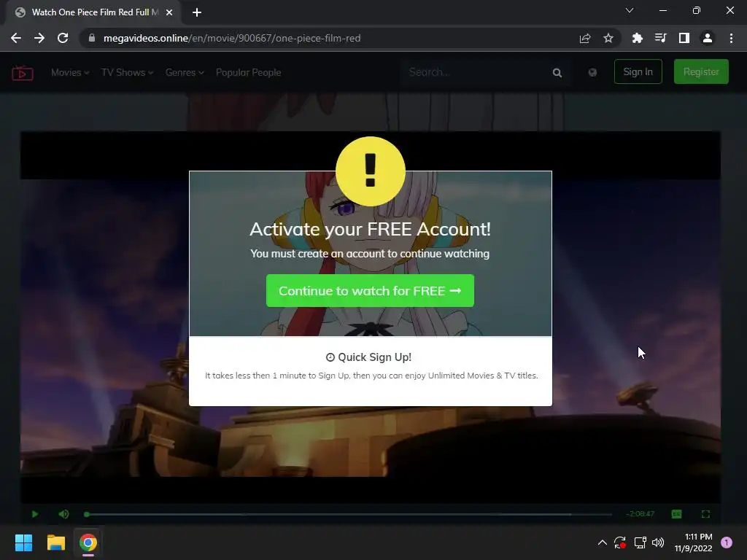Open the notification badge icon
Screen dimensions: 747x560
tap(727, 542)
